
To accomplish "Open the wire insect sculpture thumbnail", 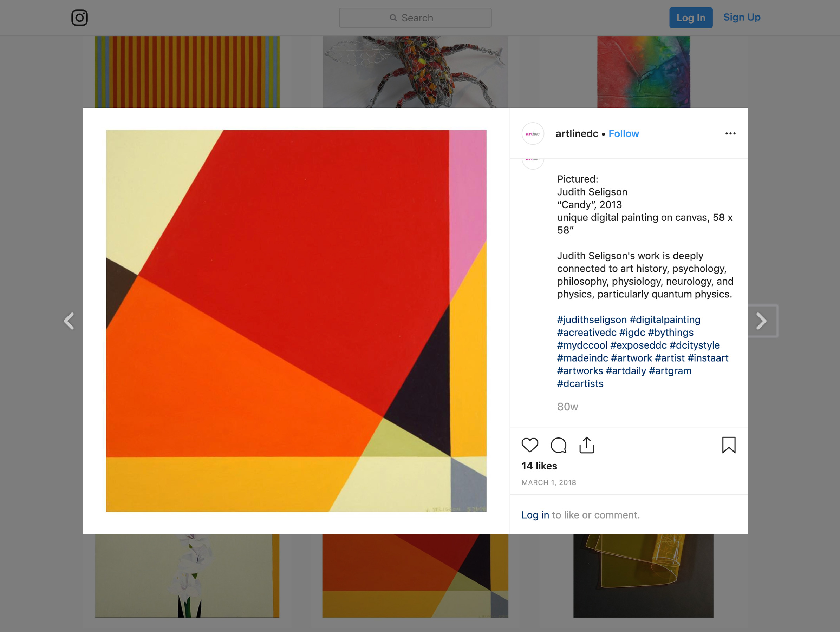I will [415, 72].
